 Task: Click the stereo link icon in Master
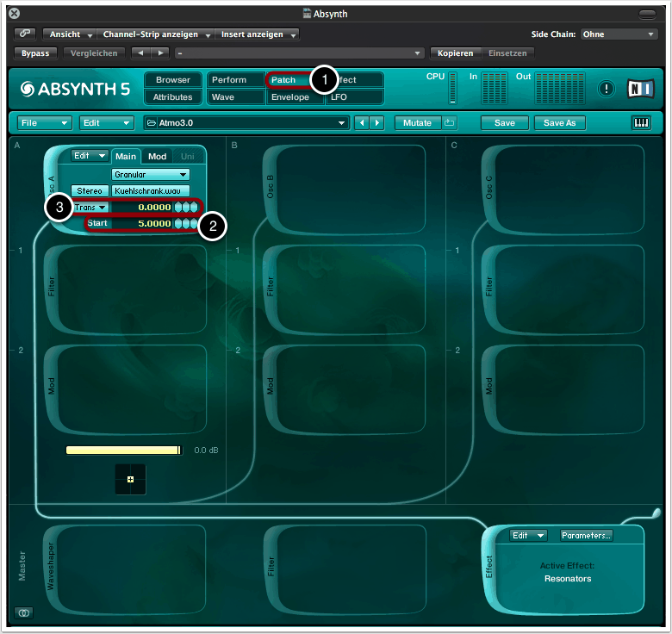(24, 612)
